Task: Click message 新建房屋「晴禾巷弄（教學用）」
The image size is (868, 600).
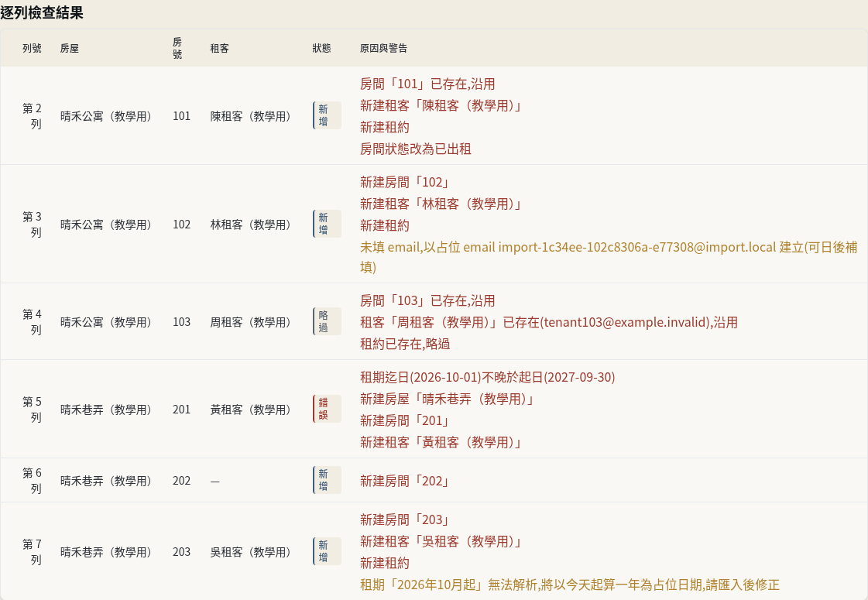Action: (447, 399)
